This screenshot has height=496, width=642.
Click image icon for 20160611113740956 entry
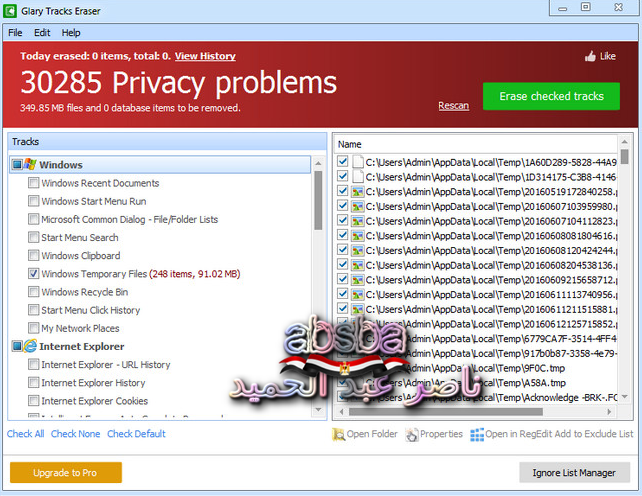[357, 294]
